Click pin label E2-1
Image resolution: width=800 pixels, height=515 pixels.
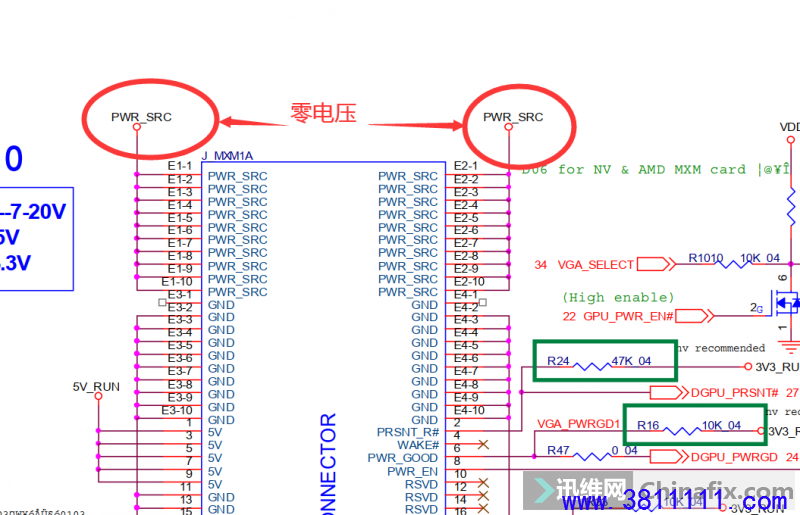tap(466, 166)
